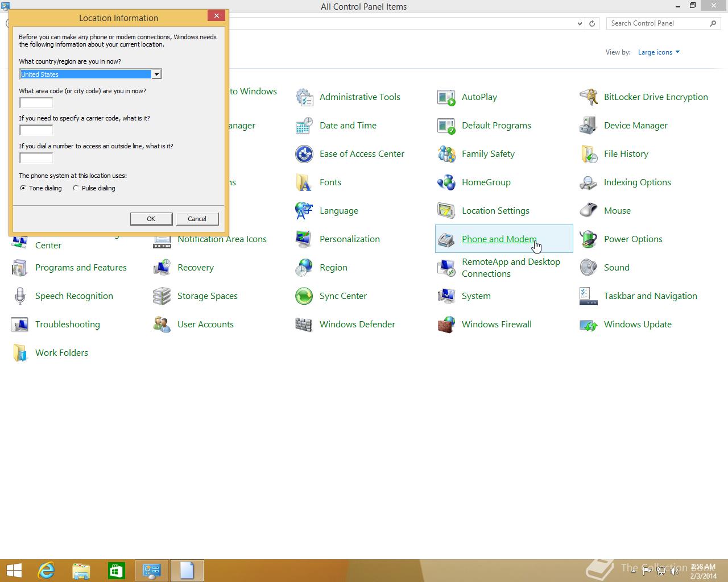Open Ease of Access Center icon

pyautogui.click(x=304, y=154)
